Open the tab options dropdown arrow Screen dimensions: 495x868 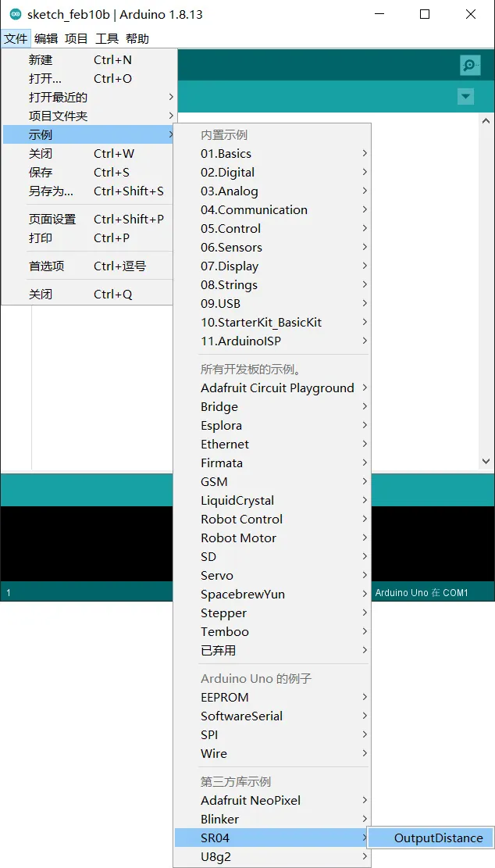coord(465,97)
